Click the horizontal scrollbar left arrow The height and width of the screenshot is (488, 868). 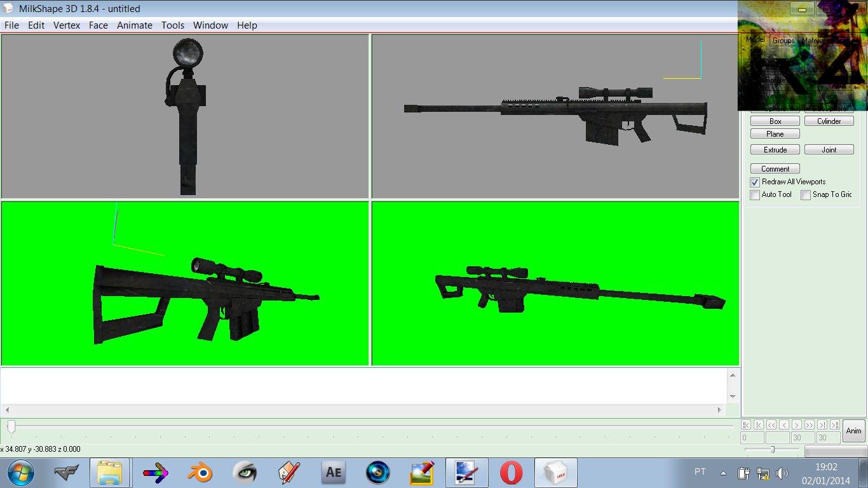[x=8, y=410]
